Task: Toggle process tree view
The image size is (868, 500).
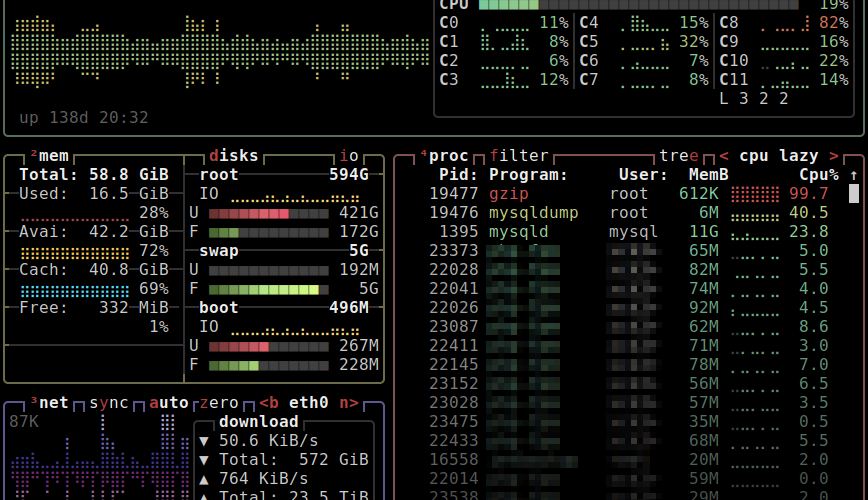Action: pos(679,156)
